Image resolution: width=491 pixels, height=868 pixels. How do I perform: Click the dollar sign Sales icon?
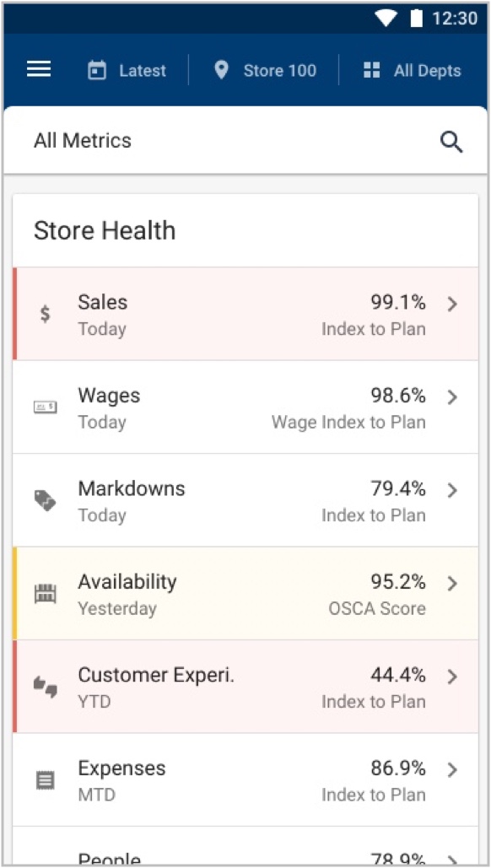[46, 314]
